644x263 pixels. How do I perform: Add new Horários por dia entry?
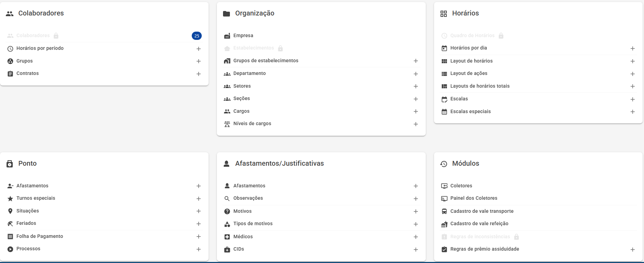coord(633,48)
